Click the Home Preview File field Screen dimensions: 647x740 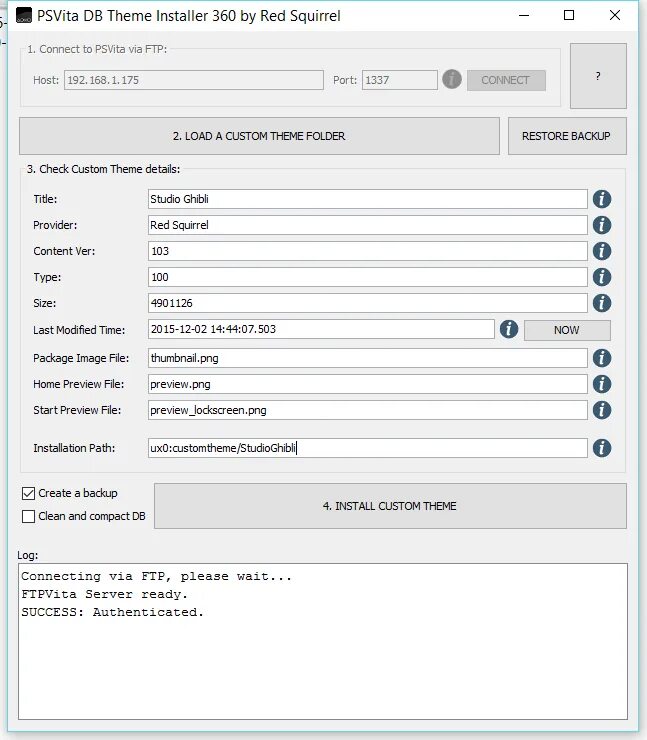coord(368,384)
